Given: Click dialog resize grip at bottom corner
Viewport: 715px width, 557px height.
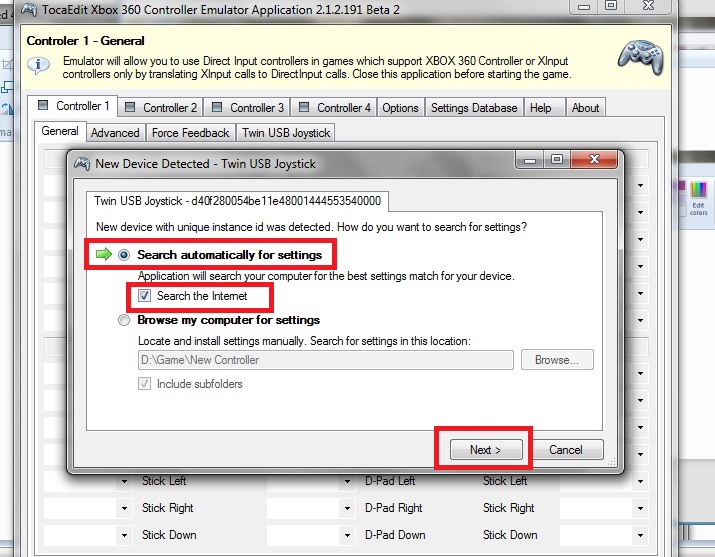Looking at the screenshot, I should pos(612,462).
